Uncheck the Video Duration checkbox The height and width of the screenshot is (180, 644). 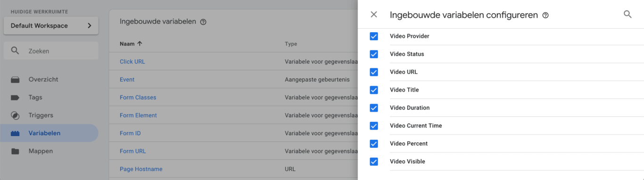[374, 108]
